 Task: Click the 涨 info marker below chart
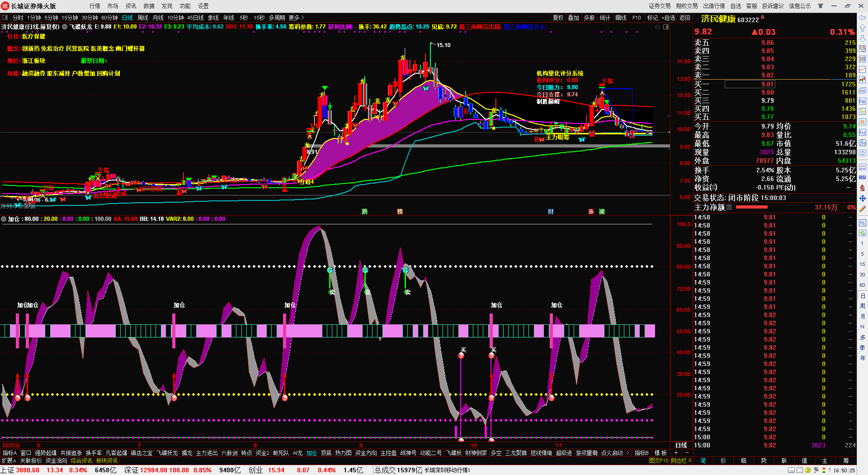[x=591, y=211]
